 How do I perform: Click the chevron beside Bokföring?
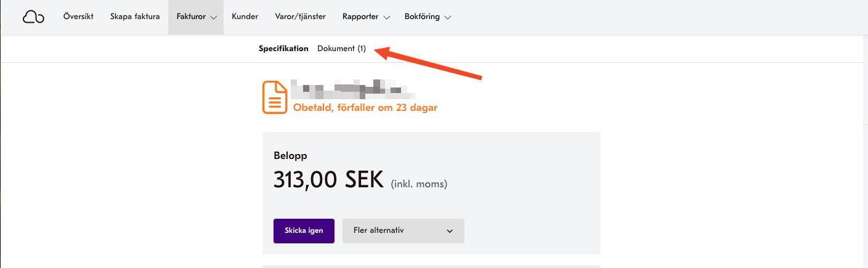coord(447,17)
